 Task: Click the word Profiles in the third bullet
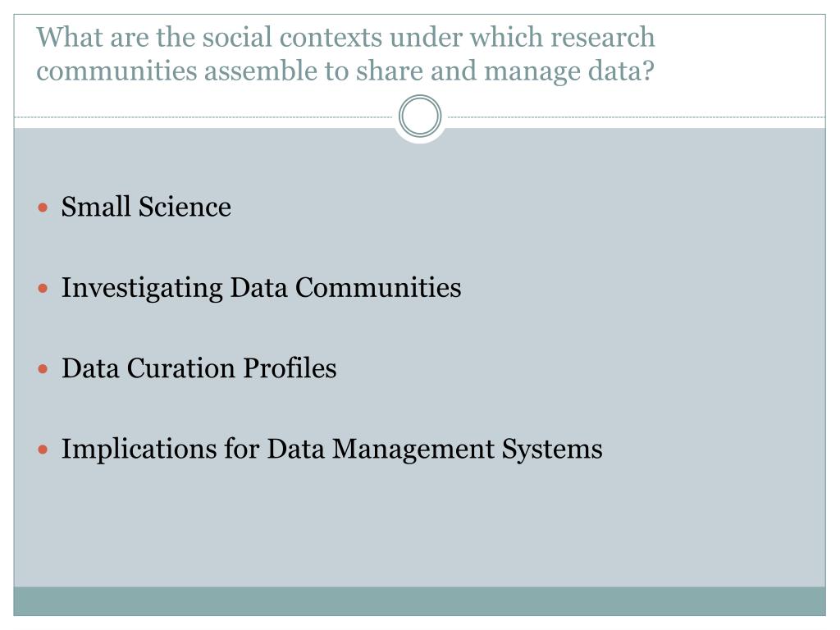coord(290,368)
